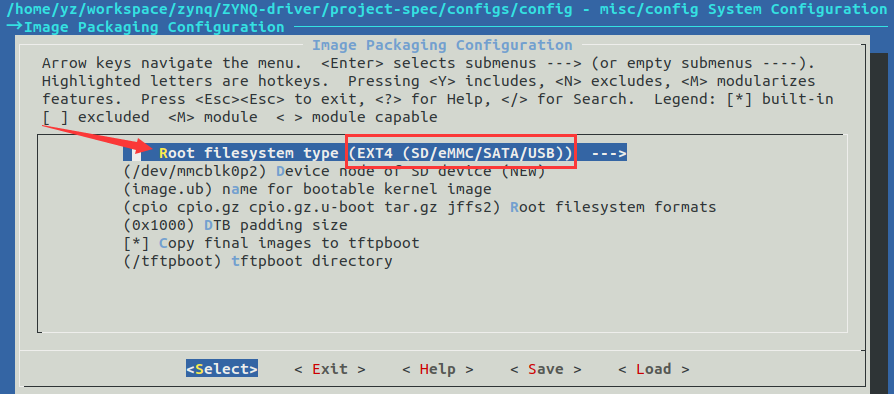Click the Load button
Viewport: 894px width, 394px height.
tap(653, 369)
